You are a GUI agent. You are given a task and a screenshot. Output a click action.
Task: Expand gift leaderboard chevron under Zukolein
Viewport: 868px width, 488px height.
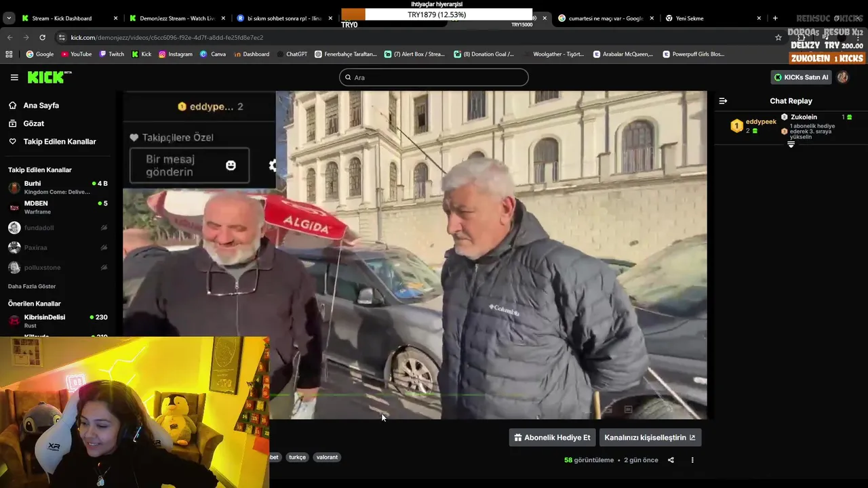pyautogui.click(x=791, y=144)
